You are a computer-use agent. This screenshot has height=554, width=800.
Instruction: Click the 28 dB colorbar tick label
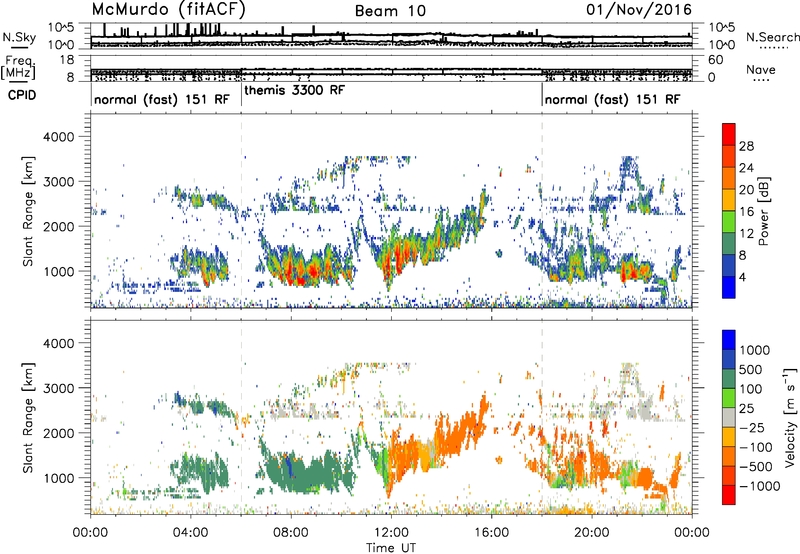(x=746, y=146)
